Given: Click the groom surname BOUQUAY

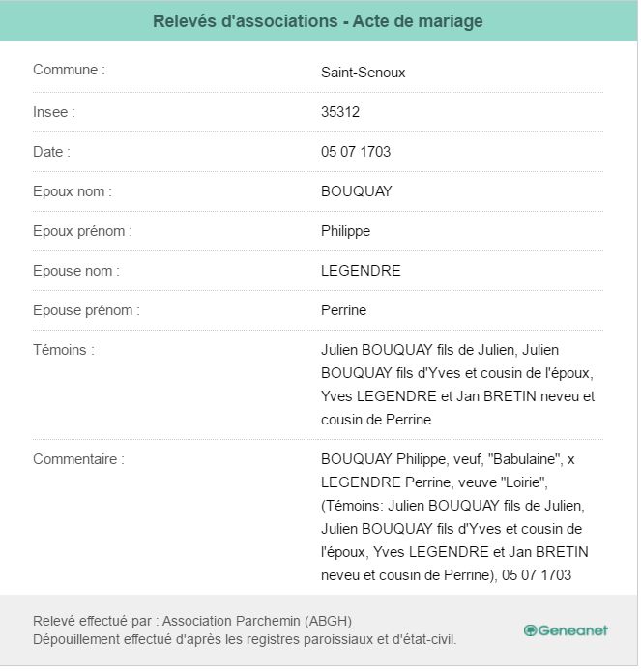Looking at the screenshot, I should [x=357, y=191].
